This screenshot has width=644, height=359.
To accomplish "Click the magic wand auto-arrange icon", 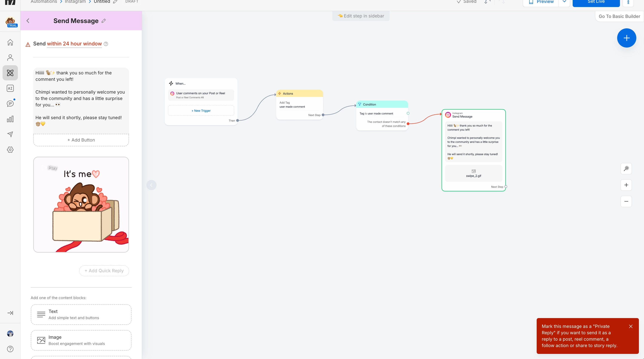I will (x=626, y=168).
